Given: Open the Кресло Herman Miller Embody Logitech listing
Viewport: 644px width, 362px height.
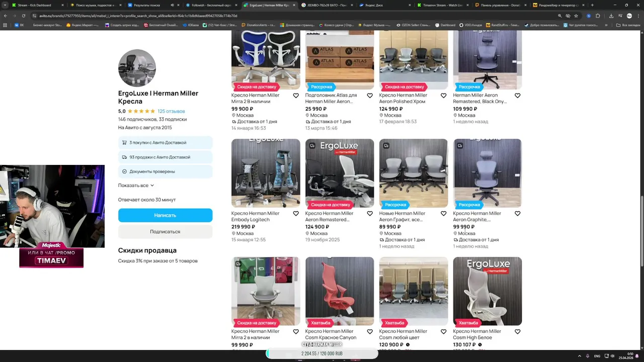Looking at the screenshot, I should [x=255, y=216].
